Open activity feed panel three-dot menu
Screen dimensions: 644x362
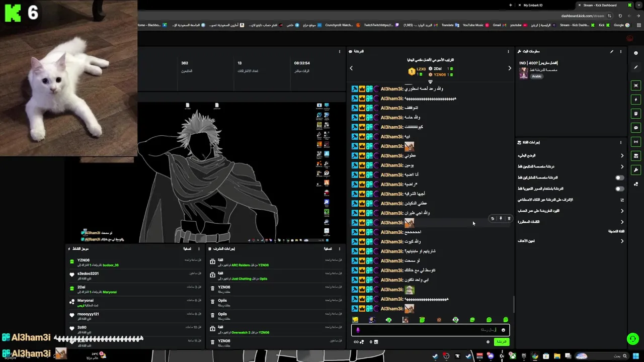point(199,249)
